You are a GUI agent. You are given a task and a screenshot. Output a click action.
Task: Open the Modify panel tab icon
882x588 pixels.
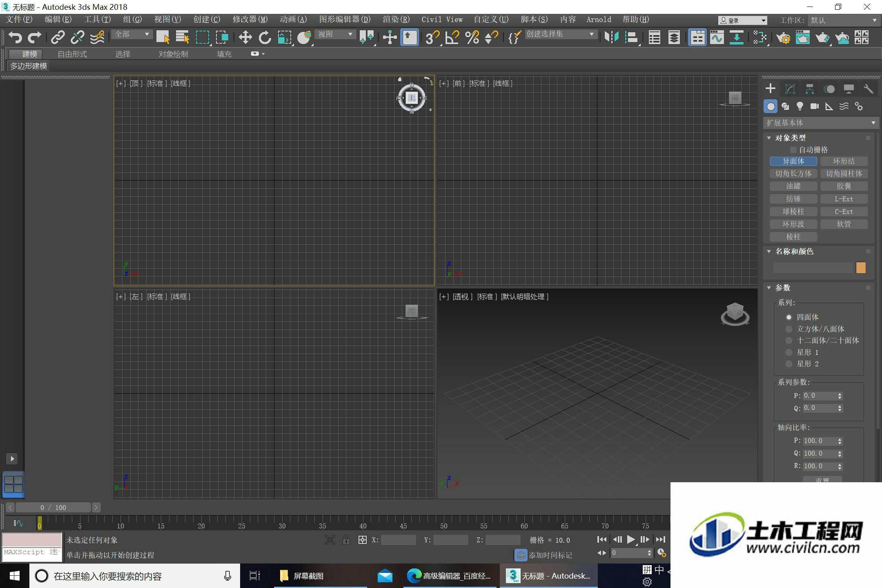[790, 89]
